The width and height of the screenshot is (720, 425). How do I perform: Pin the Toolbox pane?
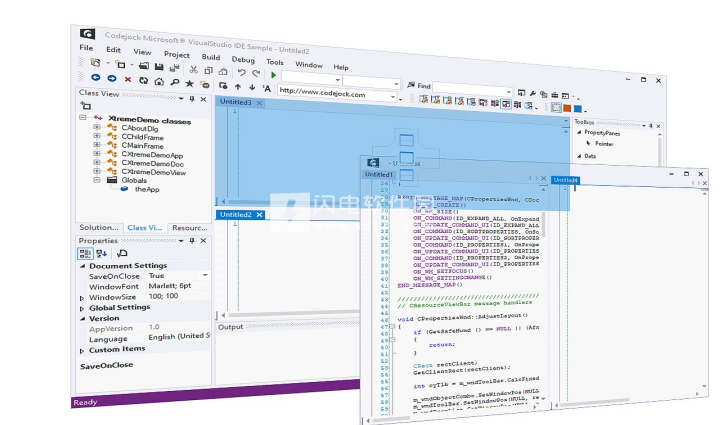651,125
